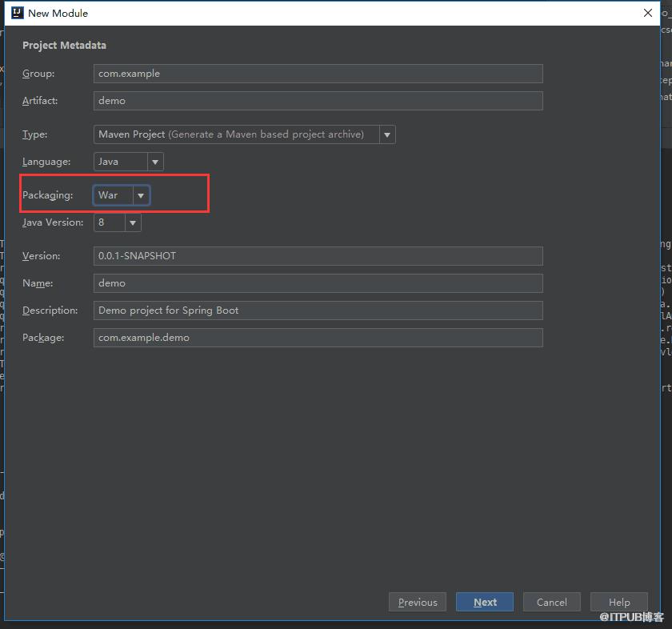Cancel the New Module wizard
The height and width of the screenshot is (629, 672).
point(551,602)
